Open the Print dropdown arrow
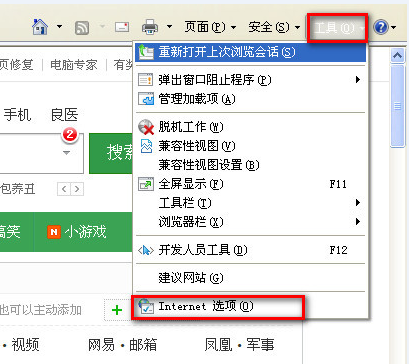Viewport: 409px width, 364px height. (169, 26)
